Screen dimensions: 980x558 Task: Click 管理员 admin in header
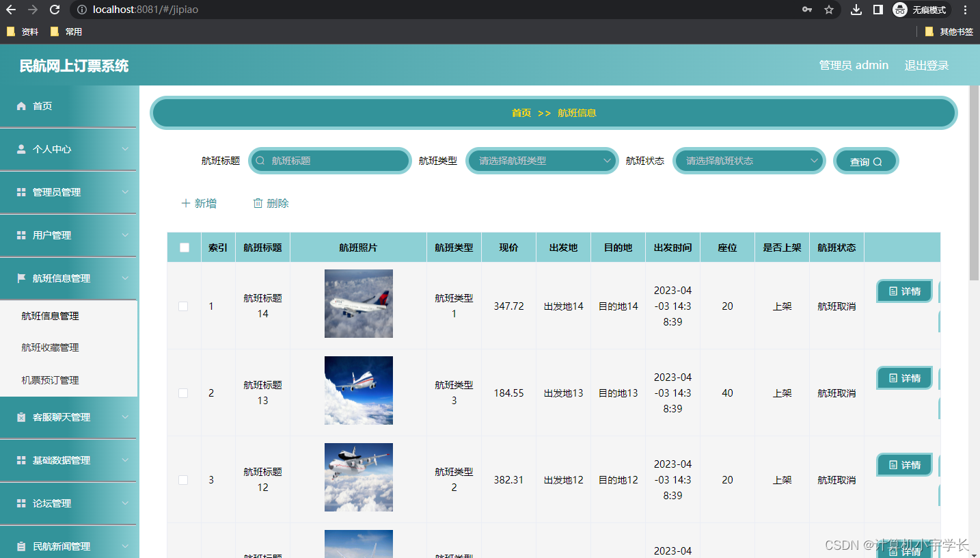click(854, 66)
